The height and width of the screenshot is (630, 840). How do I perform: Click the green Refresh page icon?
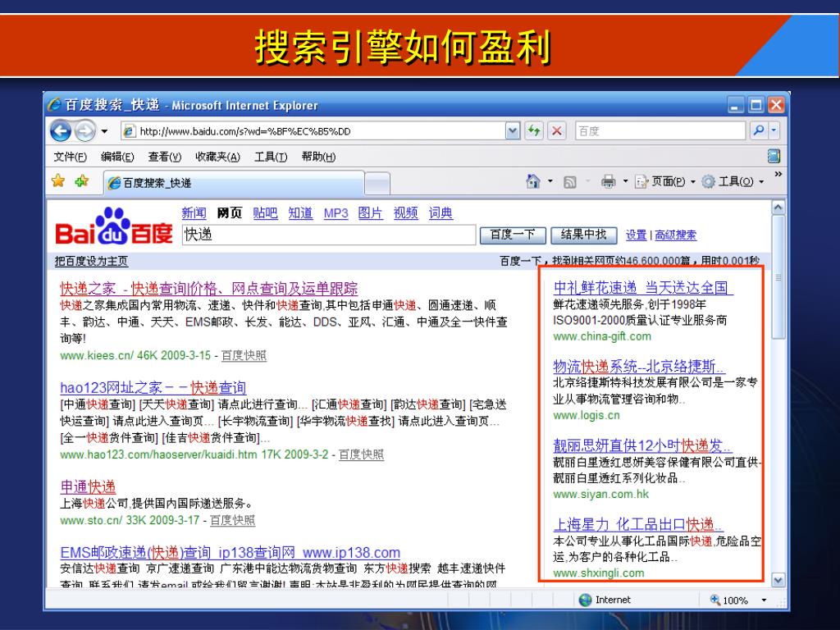[534, 130]
